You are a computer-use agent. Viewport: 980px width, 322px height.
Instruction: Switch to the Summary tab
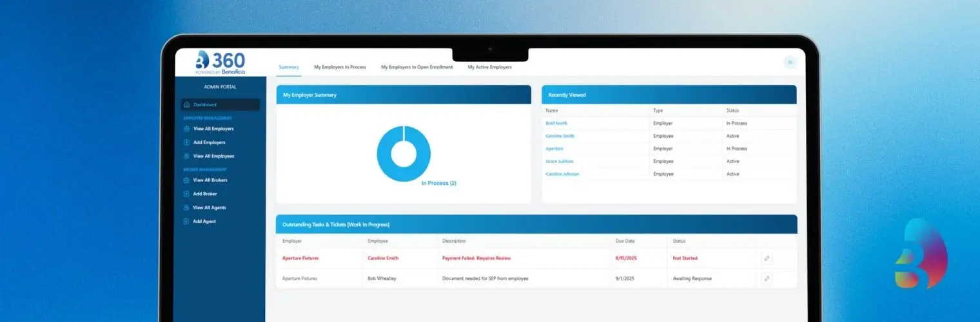[x=289, y=67]
